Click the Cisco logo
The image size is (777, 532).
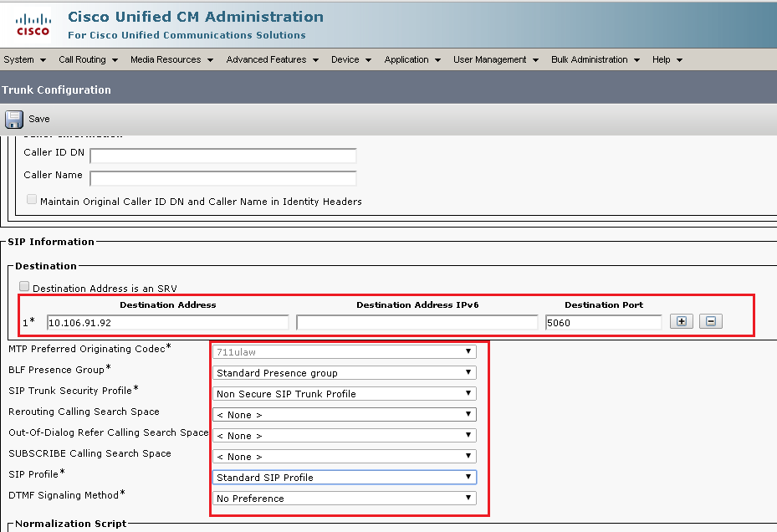[x=33, y=25]
